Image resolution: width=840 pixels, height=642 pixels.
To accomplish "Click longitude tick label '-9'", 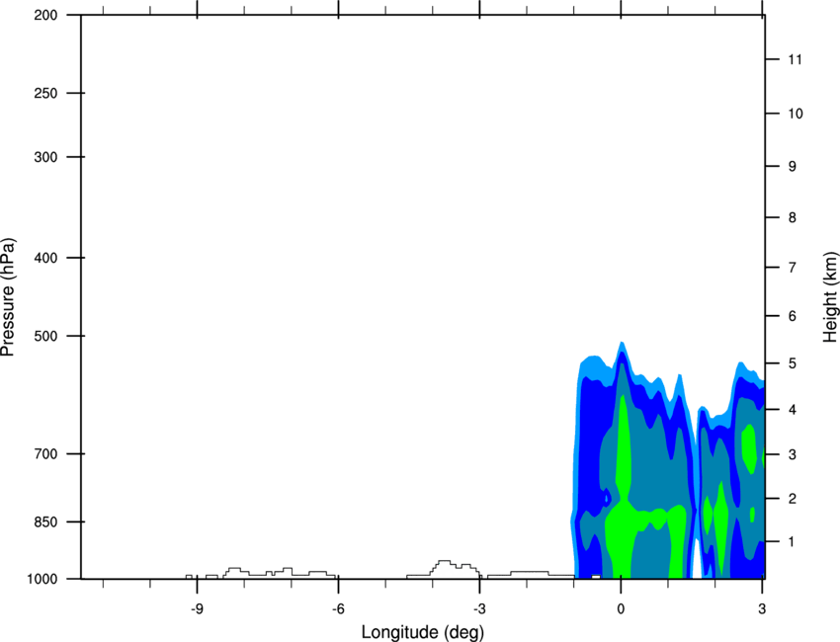I will coord(197,609).
